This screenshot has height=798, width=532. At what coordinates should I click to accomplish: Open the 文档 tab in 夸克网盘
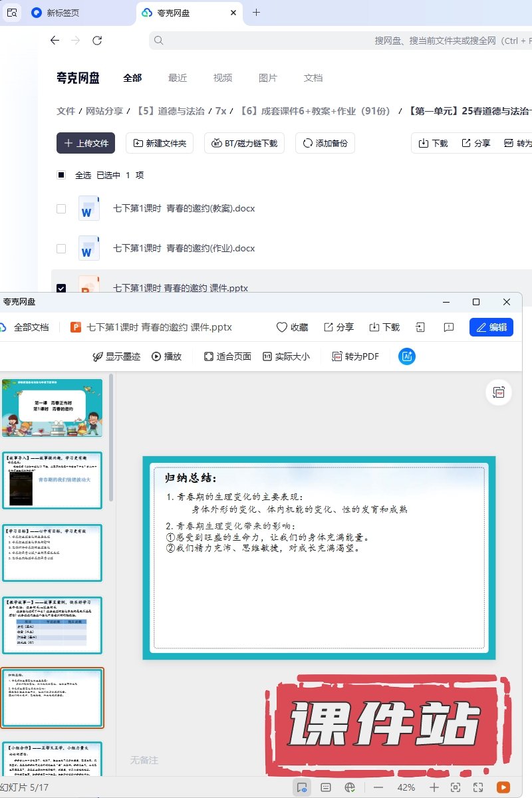313,78
